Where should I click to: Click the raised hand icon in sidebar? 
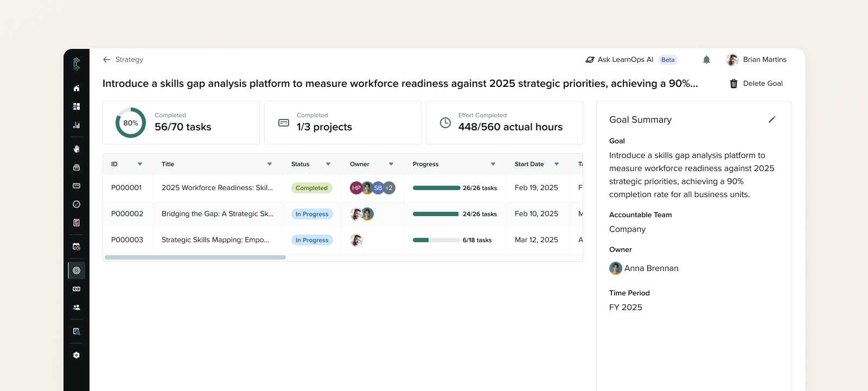(x=76, y=149)
